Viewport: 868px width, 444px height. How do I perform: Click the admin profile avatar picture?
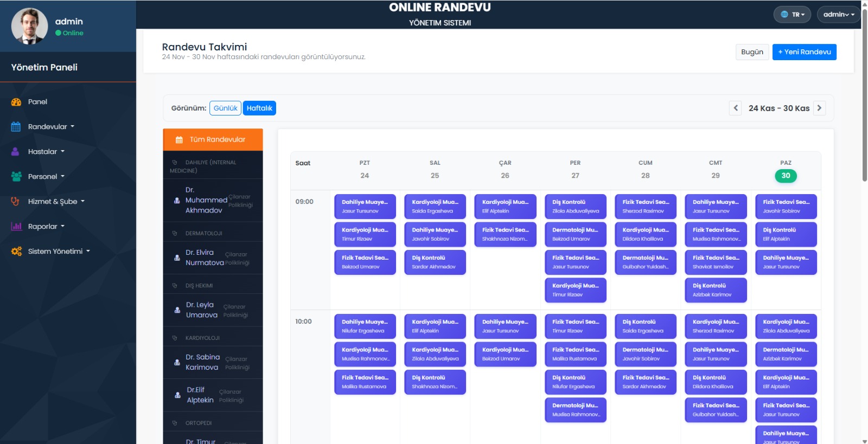point(29,26)
